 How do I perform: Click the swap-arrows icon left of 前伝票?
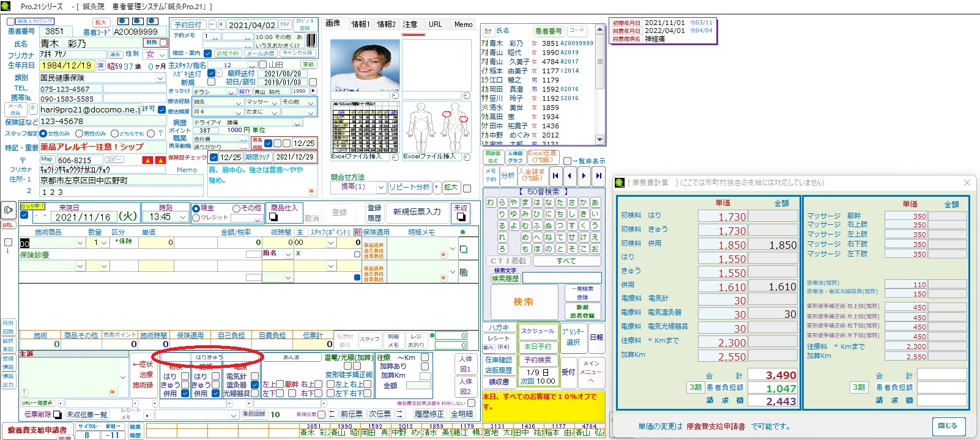[x=333, y=414]
